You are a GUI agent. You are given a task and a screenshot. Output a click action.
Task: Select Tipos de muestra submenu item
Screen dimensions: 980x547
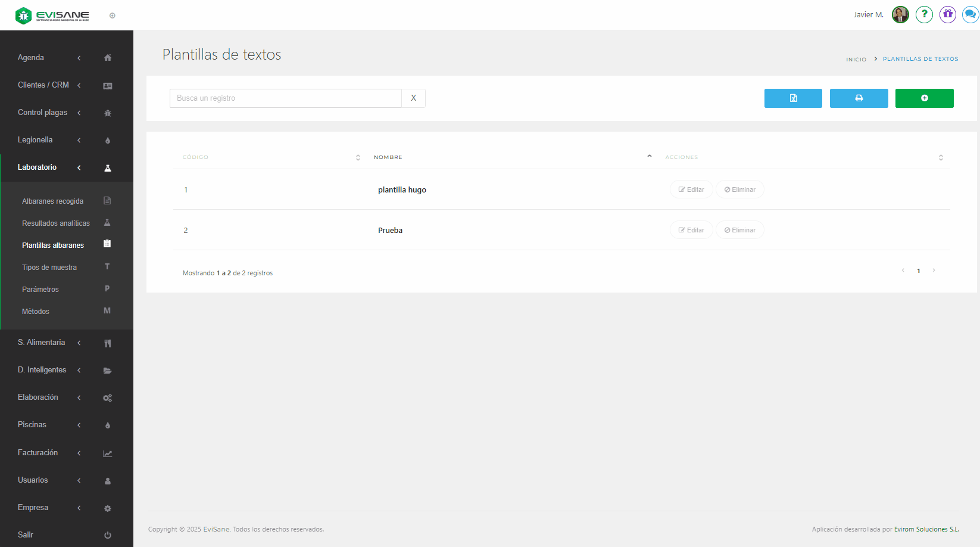pyautogui.click(x=49, y=268)
